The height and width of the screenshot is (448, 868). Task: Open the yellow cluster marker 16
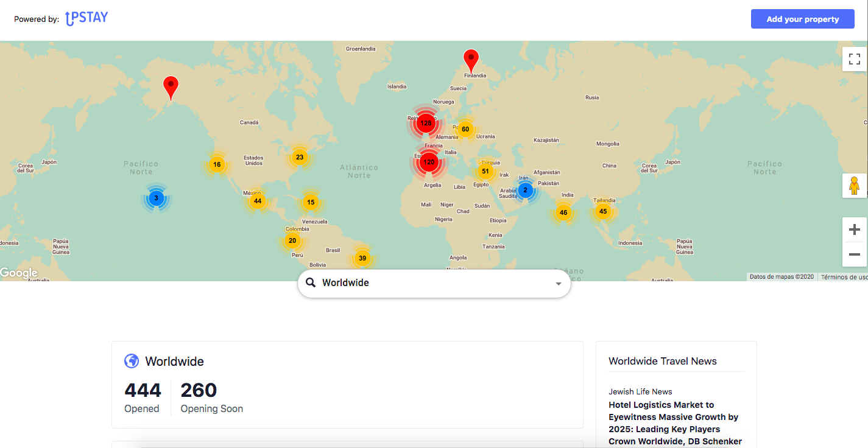point(217,164)
